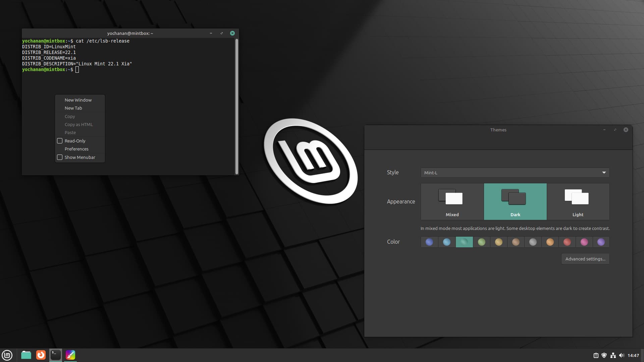Toggle the Read-Only checkbox

[x=60, y=141]
